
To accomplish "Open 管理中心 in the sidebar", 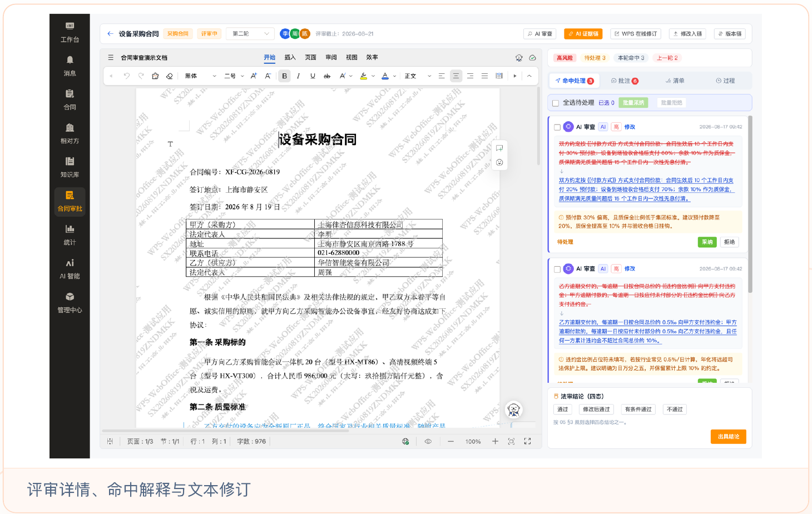I will (x=70, y=303).
